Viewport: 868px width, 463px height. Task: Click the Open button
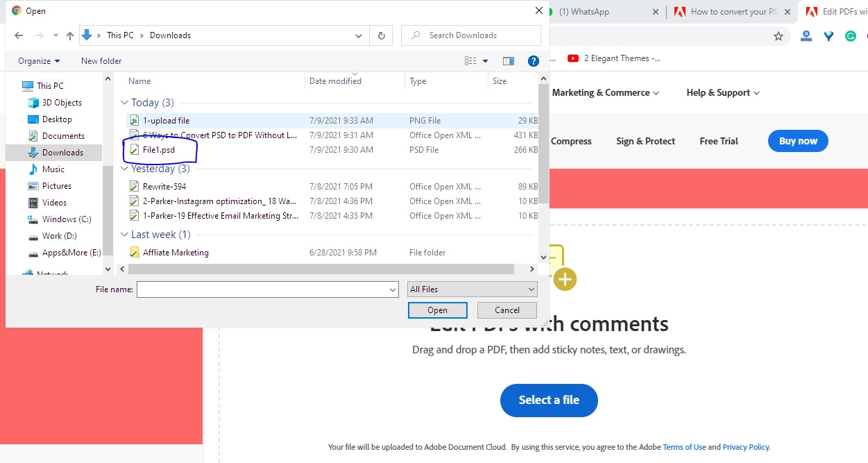click(437, 310)
